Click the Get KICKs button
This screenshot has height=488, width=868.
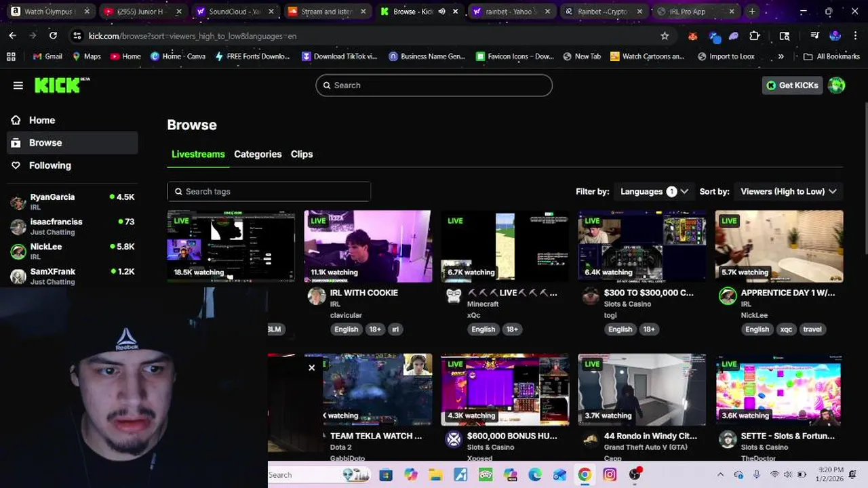792,85
